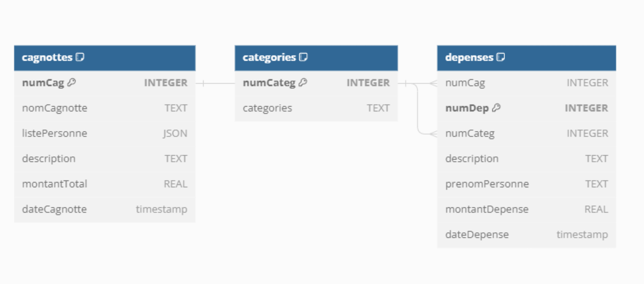Click the categories TEXT field row

coord(316,108)
